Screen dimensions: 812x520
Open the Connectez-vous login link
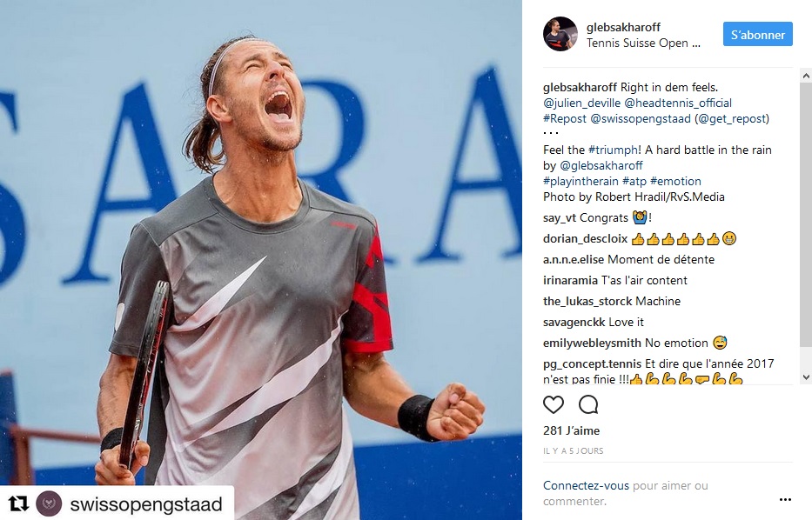(586, 485)
